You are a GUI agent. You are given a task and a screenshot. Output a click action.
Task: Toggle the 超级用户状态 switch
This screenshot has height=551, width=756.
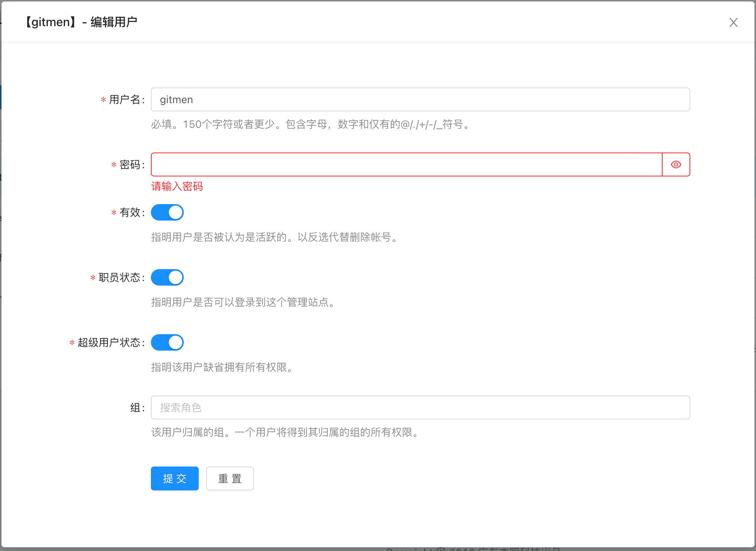pos(167,342)
